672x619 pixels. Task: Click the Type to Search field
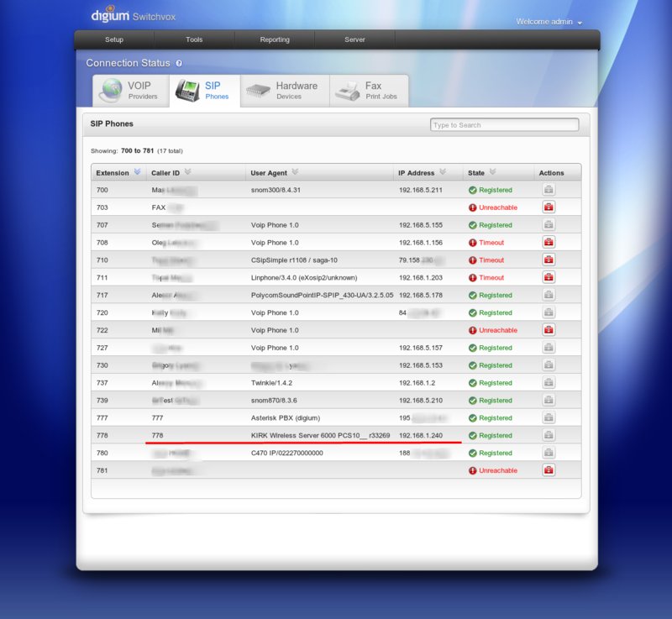pos(505,124)
